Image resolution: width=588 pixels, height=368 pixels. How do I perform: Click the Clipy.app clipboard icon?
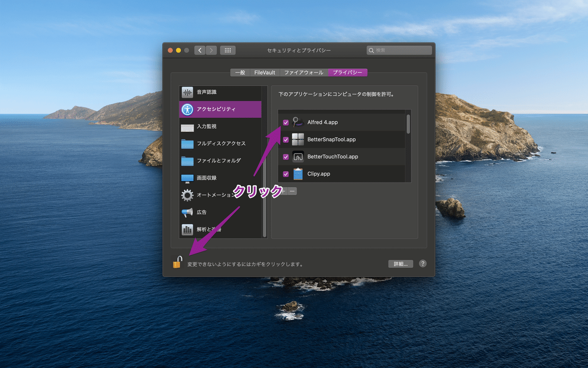tap(298, 174)
